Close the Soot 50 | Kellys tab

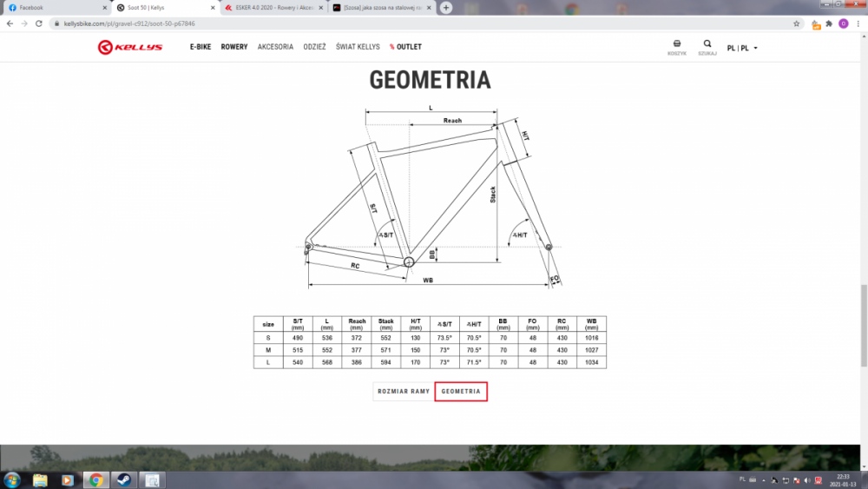tap(213, 8)
